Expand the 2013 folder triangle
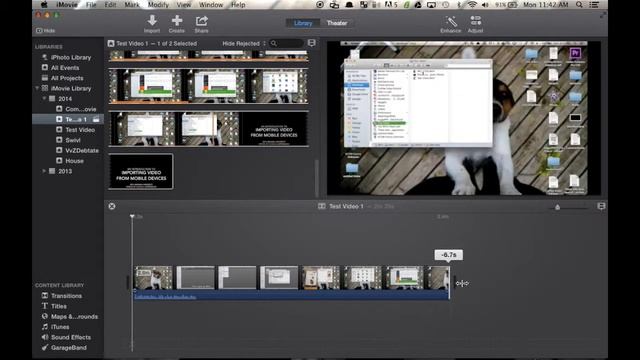Image resolution: width=640 pixels, height=360 pixels. [44, 171]
